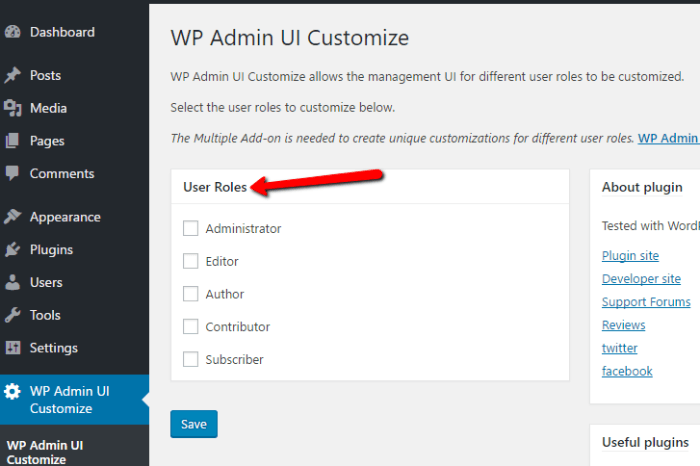Open the Appearance menu
The height and width of the screenshot is (466, 700).
(65, 217)
